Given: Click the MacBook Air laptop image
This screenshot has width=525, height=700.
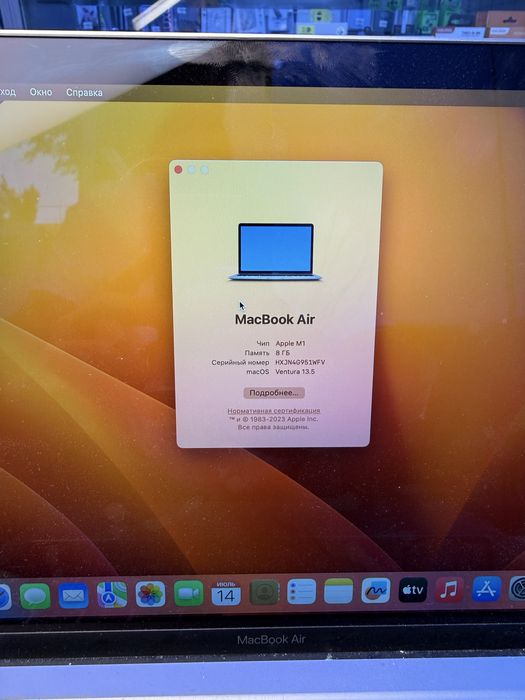Looking at the screenshot, I should click(x=275, y=252).
